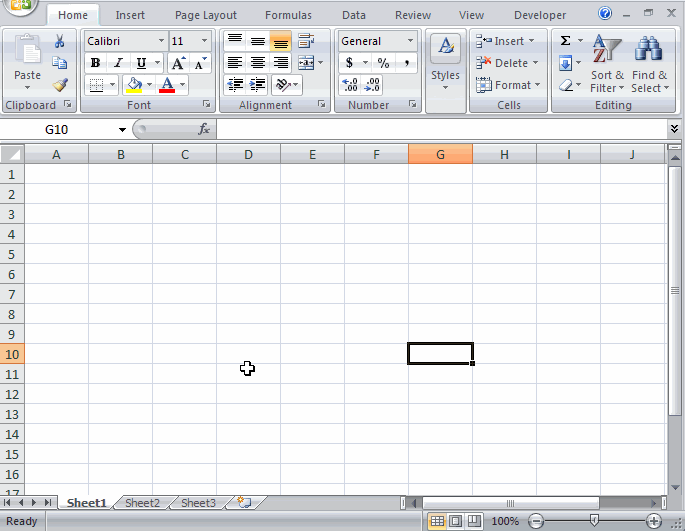
Task: Click Merge and Center icon
Action: pyautogui.click(x=306, y=63)
